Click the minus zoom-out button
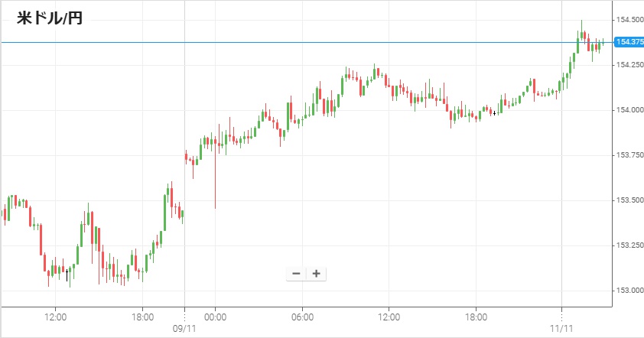Screen dimensions: 644x338 coord(297,274)
